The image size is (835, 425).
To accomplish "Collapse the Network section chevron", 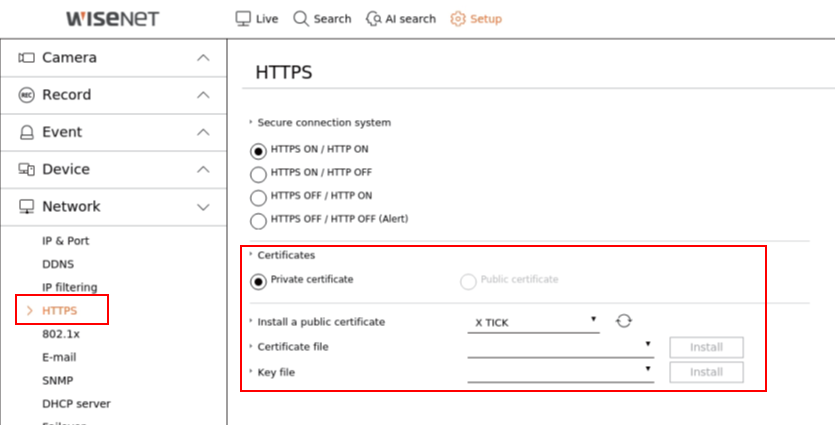I will (203, 207).
